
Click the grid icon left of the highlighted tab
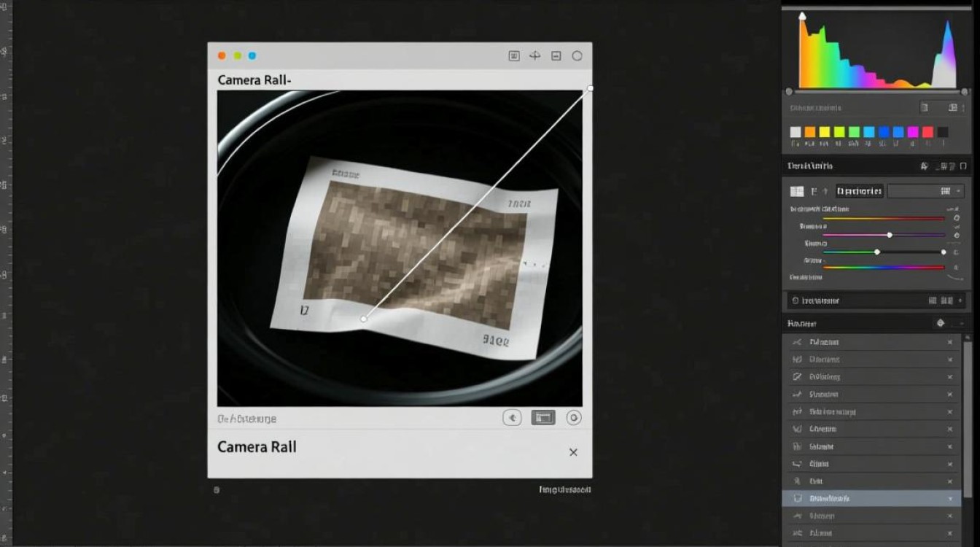tap(797, 191)
